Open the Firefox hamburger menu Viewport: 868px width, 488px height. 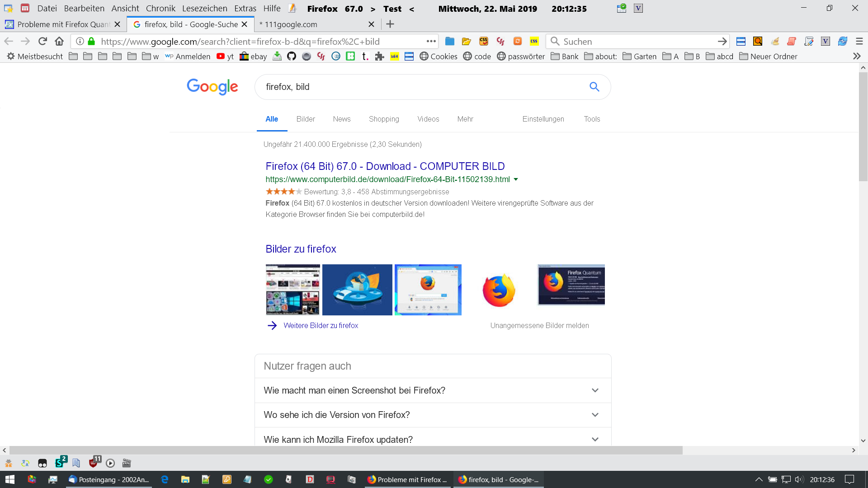(x=859, y=41)
